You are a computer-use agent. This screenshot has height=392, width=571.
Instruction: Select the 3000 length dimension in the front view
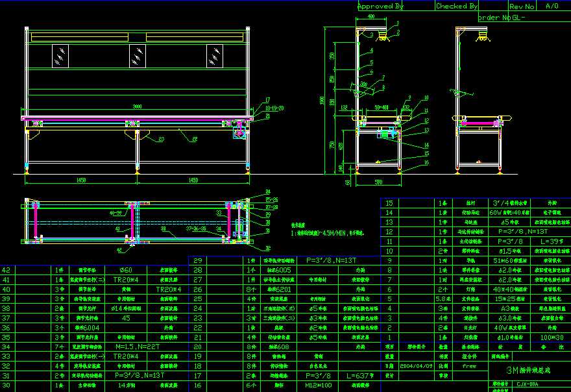137,106
